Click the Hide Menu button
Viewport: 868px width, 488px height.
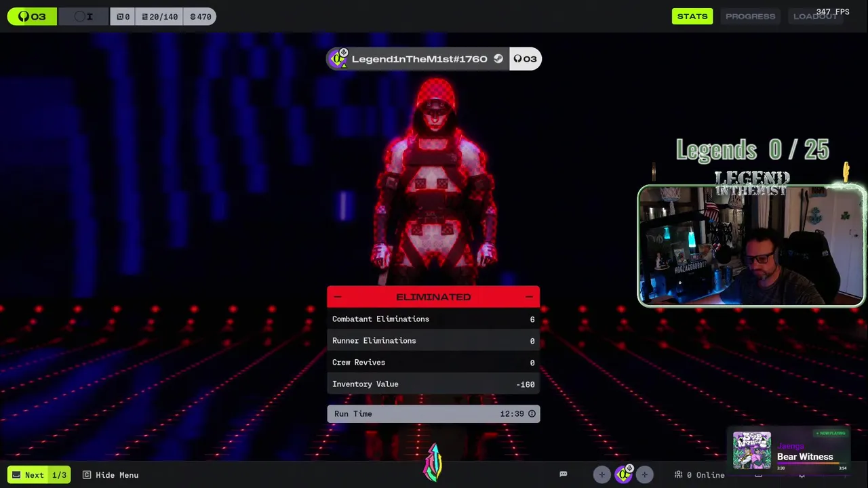tap(111, 475)
